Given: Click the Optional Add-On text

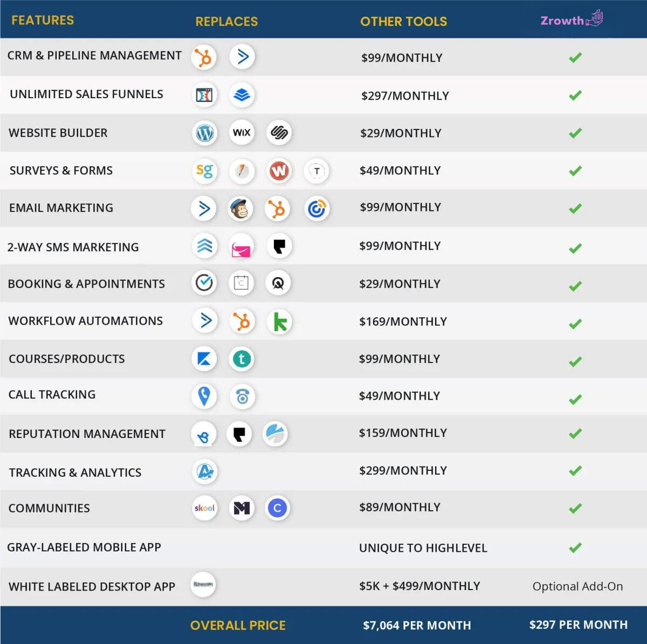Looking at the screenshot, I should coord(577,586).
